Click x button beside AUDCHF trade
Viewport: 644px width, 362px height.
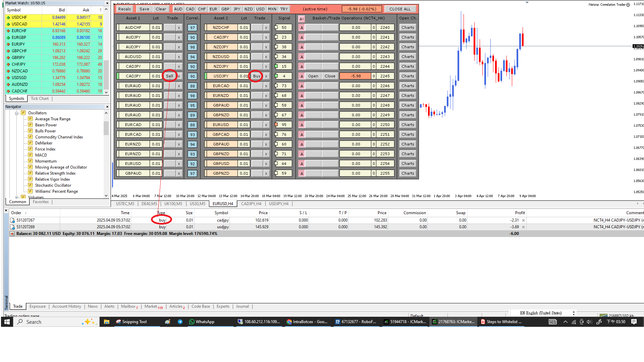click(179, 28)
